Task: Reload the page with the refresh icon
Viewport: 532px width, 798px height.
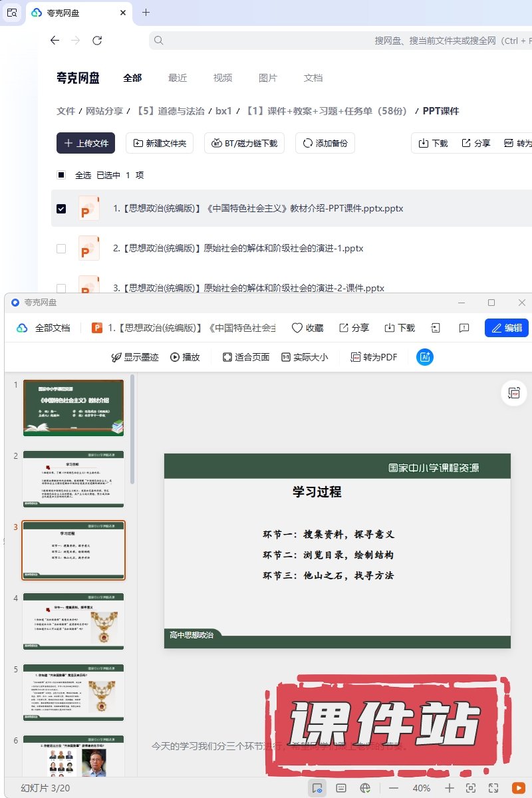Action: coord(97,41)
